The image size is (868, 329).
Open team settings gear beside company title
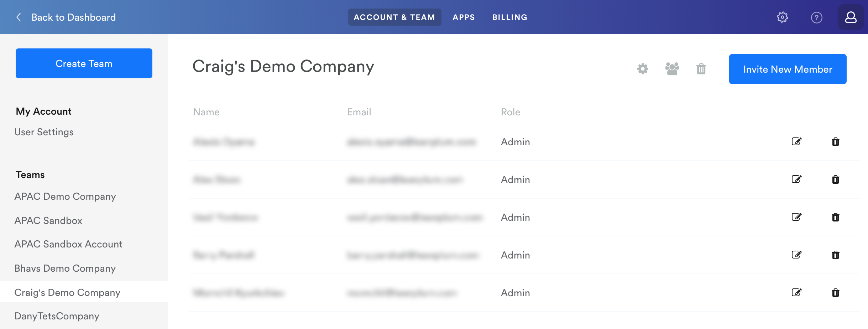coord(643,69)
